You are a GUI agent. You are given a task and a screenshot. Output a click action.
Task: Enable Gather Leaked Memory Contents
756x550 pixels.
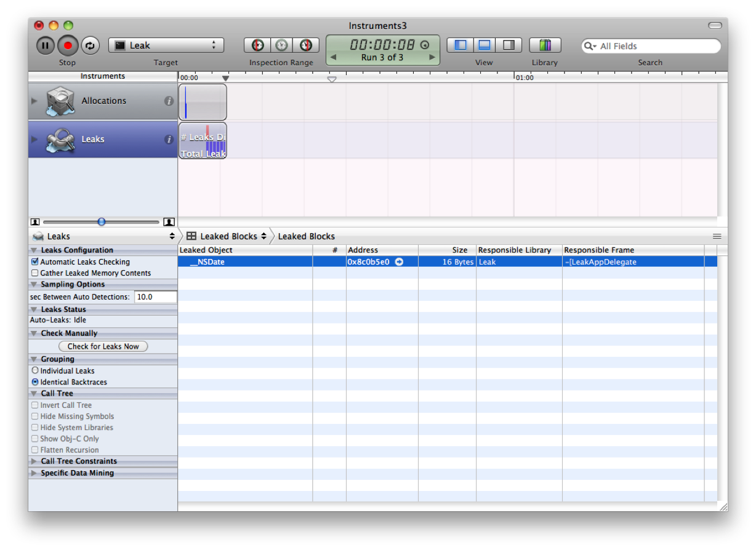(35, 273)
